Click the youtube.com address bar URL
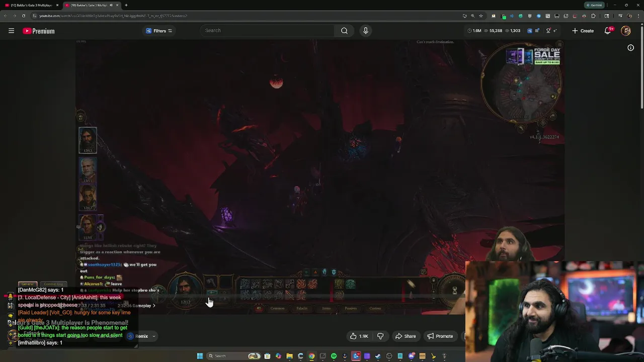Image resolution: width=644 pixels, height=362 pixels. pyautogui.click(x=113, y=16)
